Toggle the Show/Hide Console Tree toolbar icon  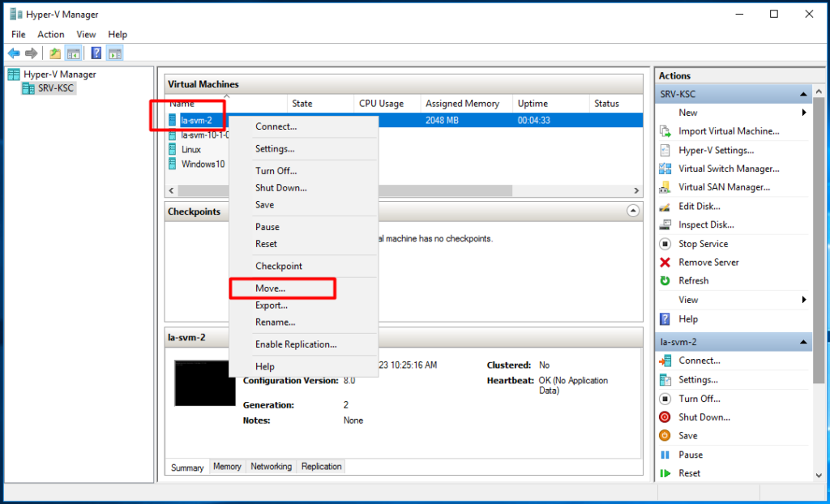coord(73,53)
